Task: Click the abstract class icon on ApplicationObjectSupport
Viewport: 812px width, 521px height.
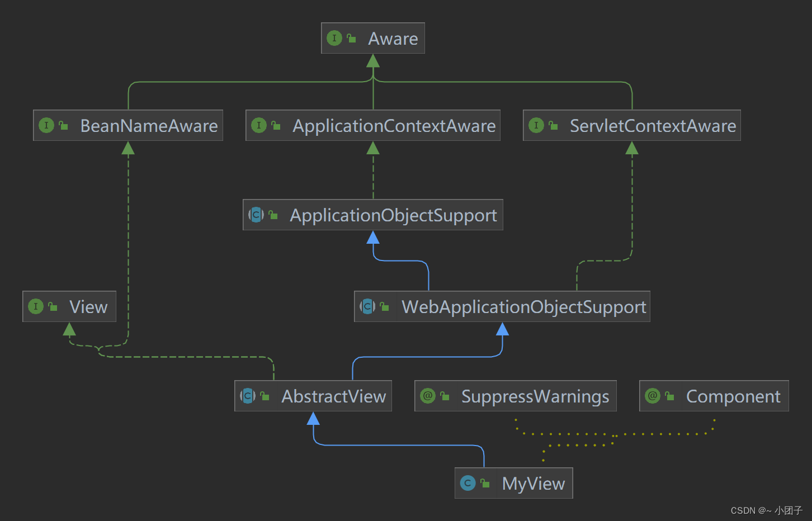Action: (x=256, y=215)
